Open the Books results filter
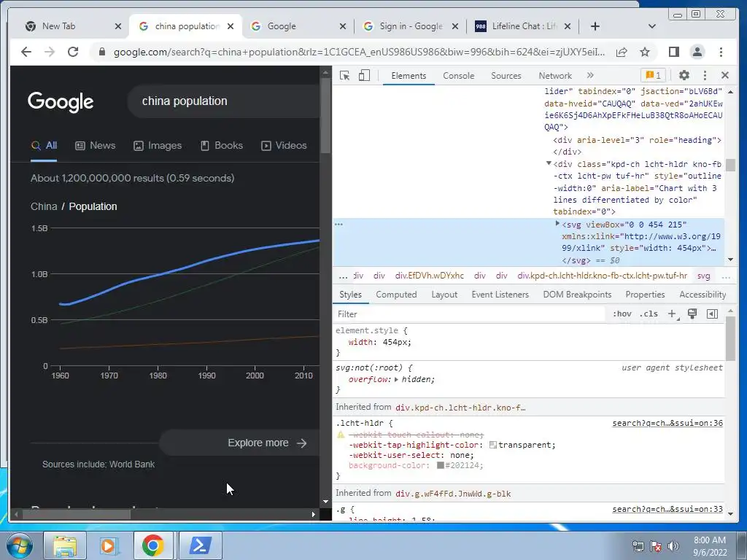 222,145
